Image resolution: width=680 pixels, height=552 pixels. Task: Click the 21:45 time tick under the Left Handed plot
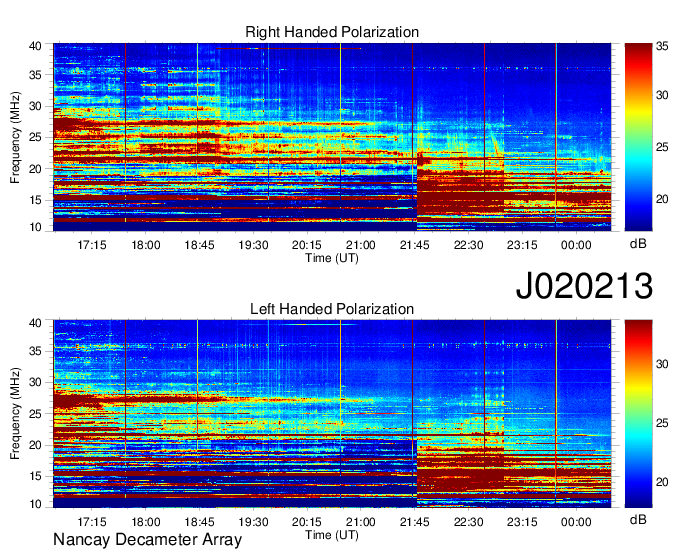[x=415, y=522]
